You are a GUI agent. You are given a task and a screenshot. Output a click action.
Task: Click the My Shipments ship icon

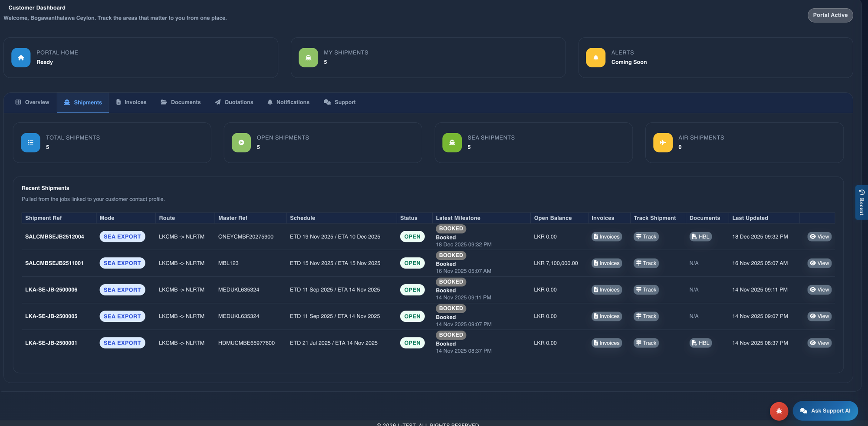pyautogui.click(x=308, y=58)
